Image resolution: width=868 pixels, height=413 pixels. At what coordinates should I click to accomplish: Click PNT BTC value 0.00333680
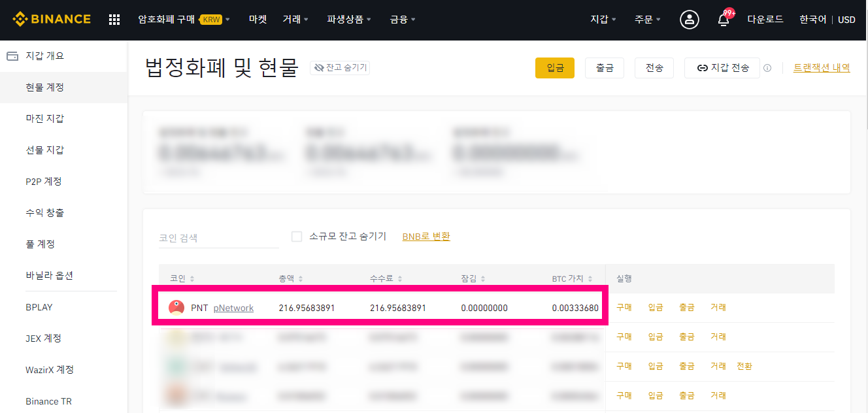[575, 308]
